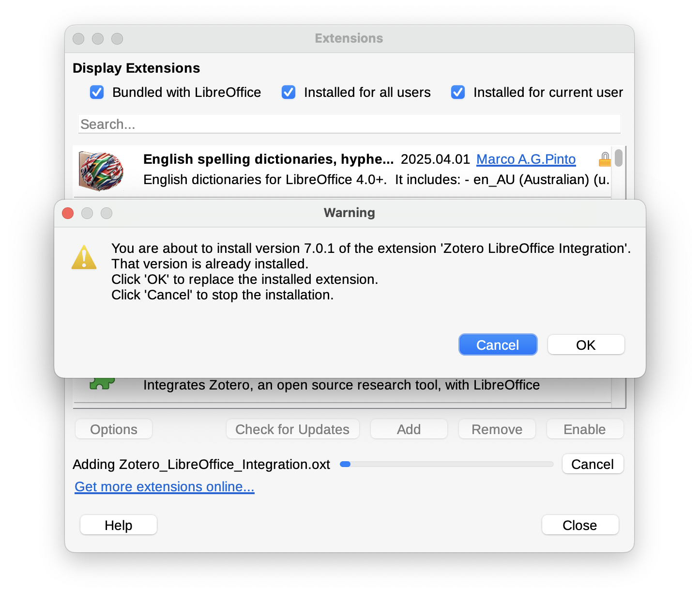Click the English dictionaries extension flag icon
700x593 pixels.
click(101, 171)
